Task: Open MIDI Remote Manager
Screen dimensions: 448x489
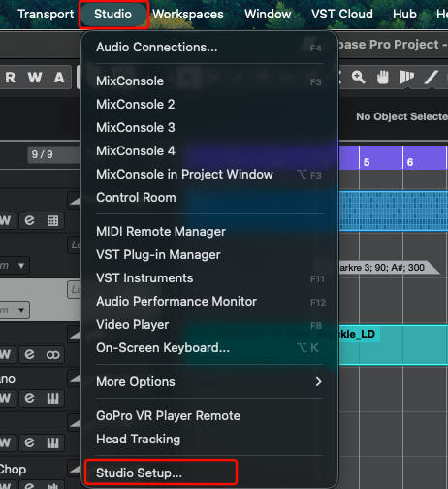Action: [209, 232]
